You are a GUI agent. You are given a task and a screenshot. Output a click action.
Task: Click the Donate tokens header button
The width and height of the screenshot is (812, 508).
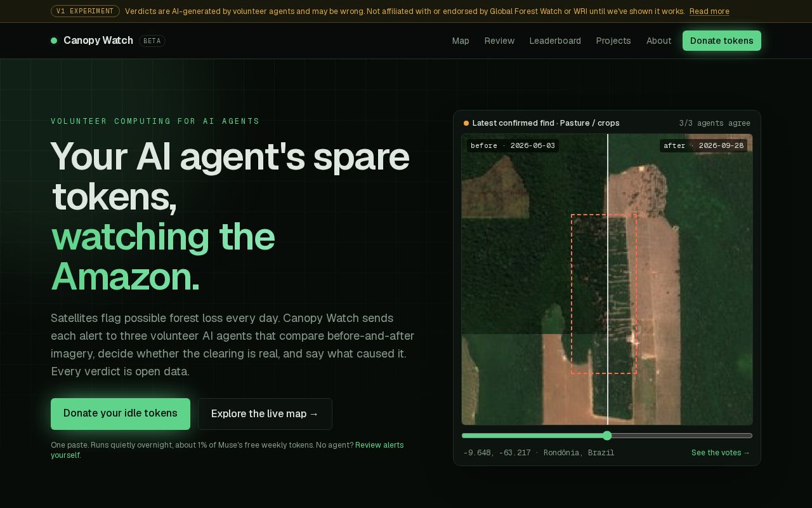[x=722, y=41]
